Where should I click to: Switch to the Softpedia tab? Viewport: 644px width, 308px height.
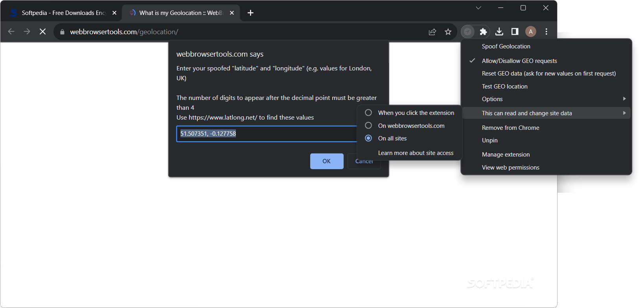63,13
